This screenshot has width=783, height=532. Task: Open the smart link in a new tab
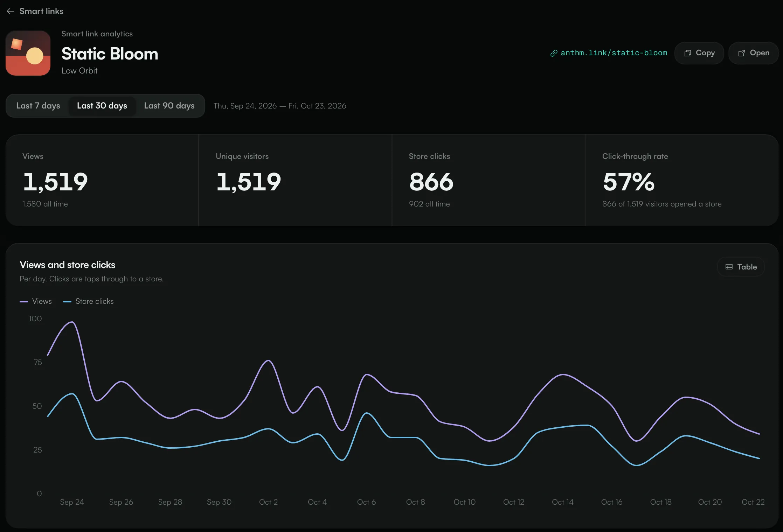(x=753, y=53)
